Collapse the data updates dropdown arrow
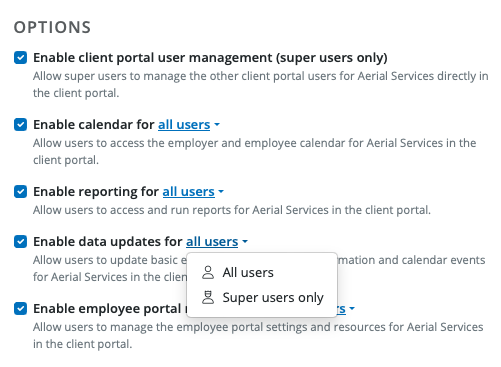The width and height of the screenshot is (501, 367). (x=245, y=241)
